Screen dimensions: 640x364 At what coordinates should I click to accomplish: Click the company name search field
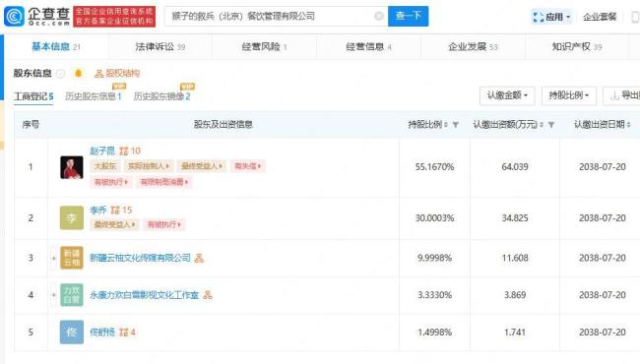(276, 16)
